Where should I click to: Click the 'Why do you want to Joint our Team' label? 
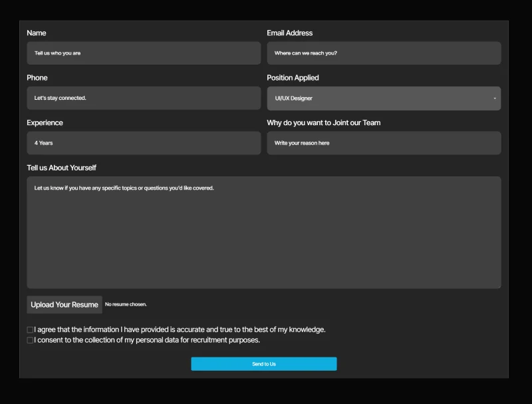[x=324, y=122]
